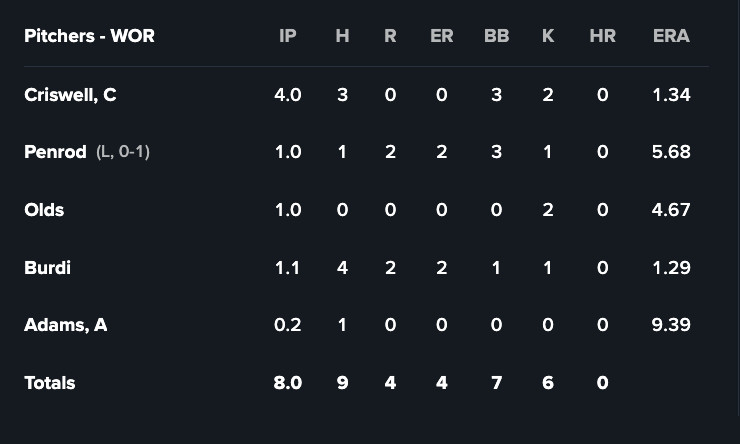740x444 pixels.
Task: Click the K column header
Action: (x=548, y=36)
